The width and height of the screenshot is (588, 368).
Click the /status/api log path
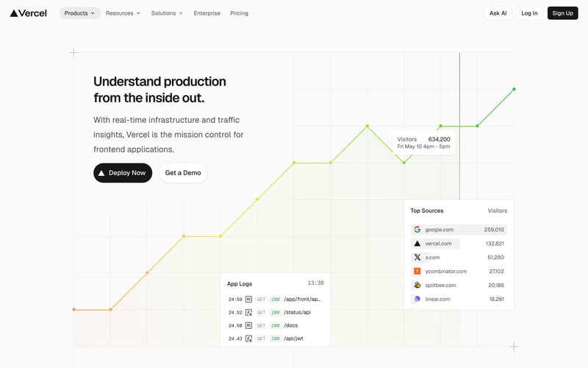coord(298,312)
